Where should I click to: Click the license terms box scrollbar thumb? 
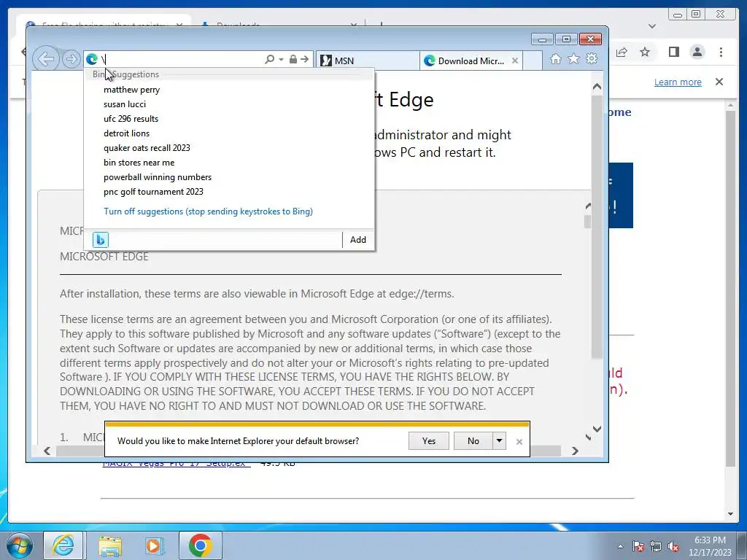(x=588, y=222)
